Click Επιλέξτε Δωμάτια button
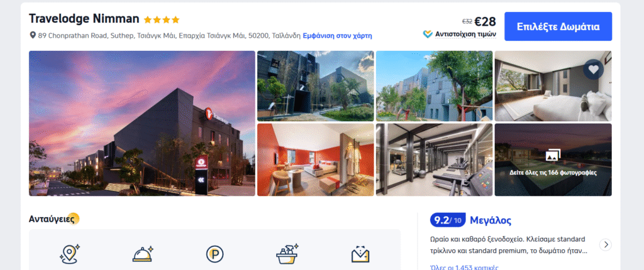Viewport: 644px width, 270px height. (558, 26)
